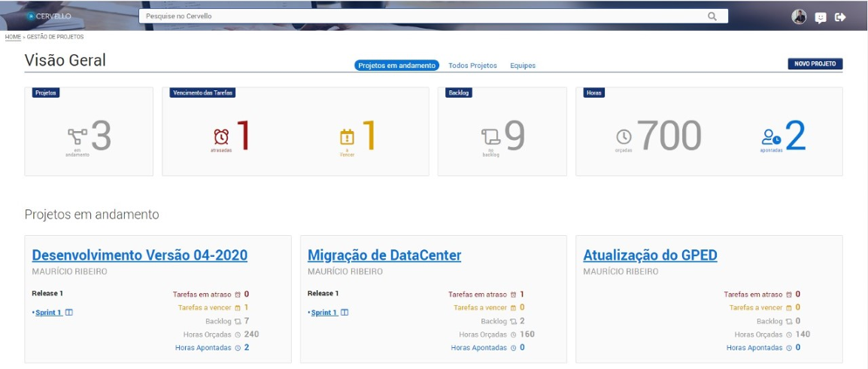Screen dimensions: 868x369
Task: Click the search magnifier icon
Action: 713,16
